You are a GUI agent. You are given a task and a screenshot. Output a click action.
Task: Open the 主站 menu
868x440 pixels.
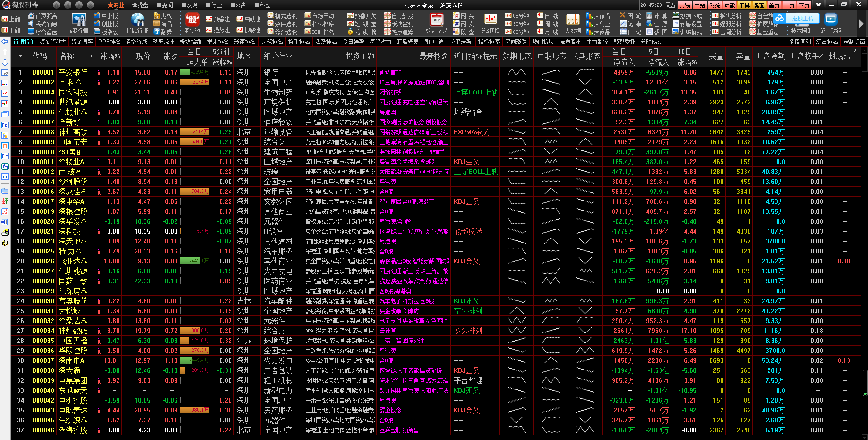coord(700,5)
